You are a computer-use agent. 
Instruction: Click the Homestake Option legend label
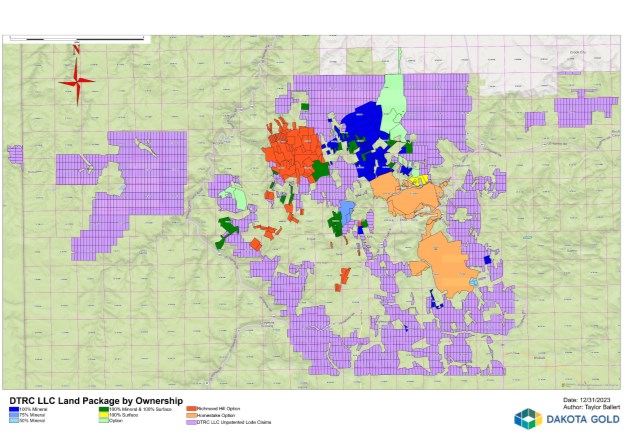[x=216, y=416]
